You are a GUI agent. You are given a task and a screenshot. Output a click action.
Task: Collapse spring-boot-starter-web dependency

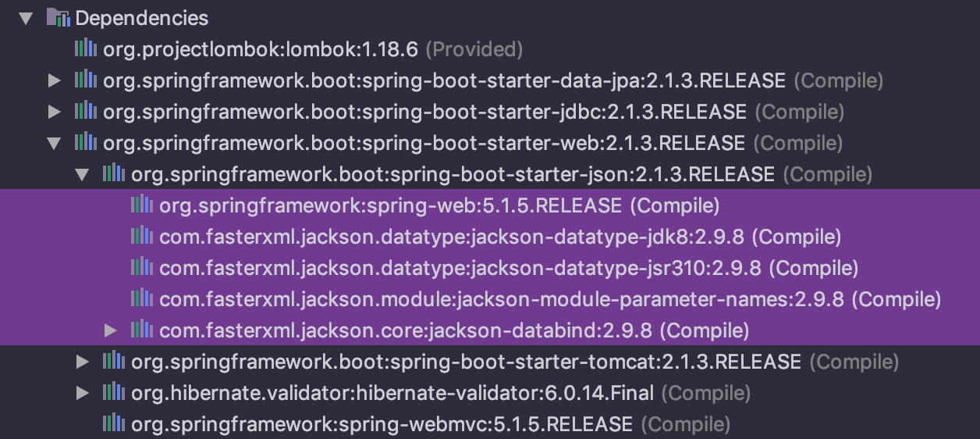[54, 143]
